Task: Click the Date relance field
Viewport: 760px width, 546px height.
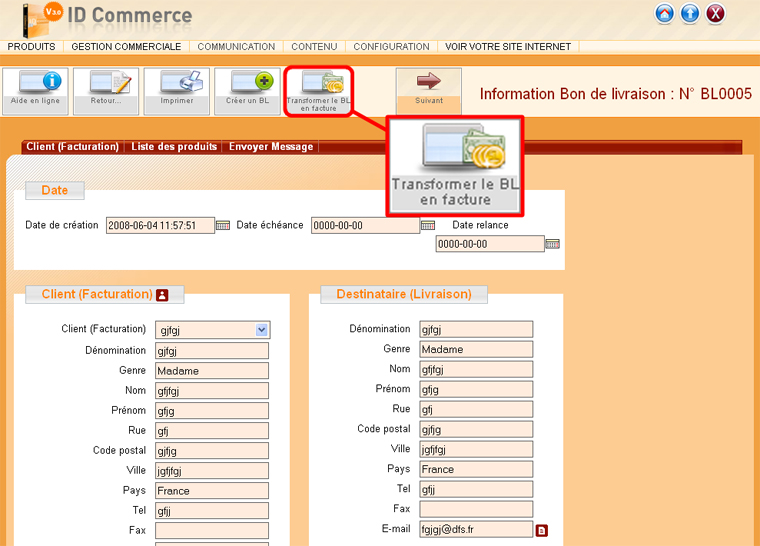Action: (490, 244)
